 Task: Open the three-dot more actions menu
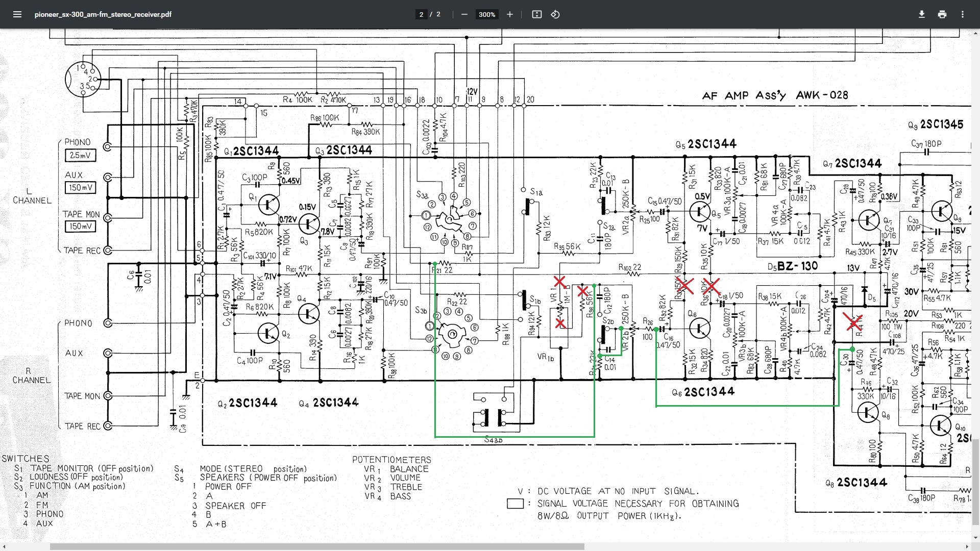(962, 14)
